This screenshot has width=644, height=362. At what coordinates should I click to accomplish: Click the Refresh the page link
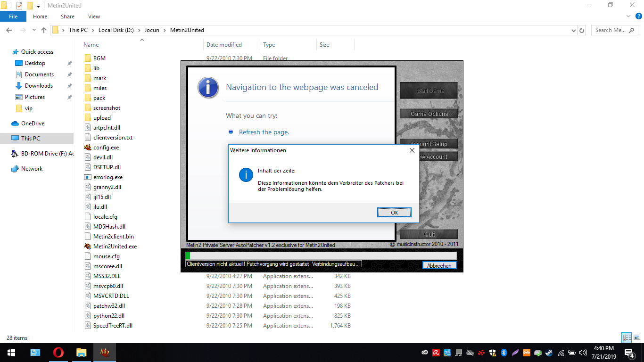pyautogui.click(x=264, y=132)
